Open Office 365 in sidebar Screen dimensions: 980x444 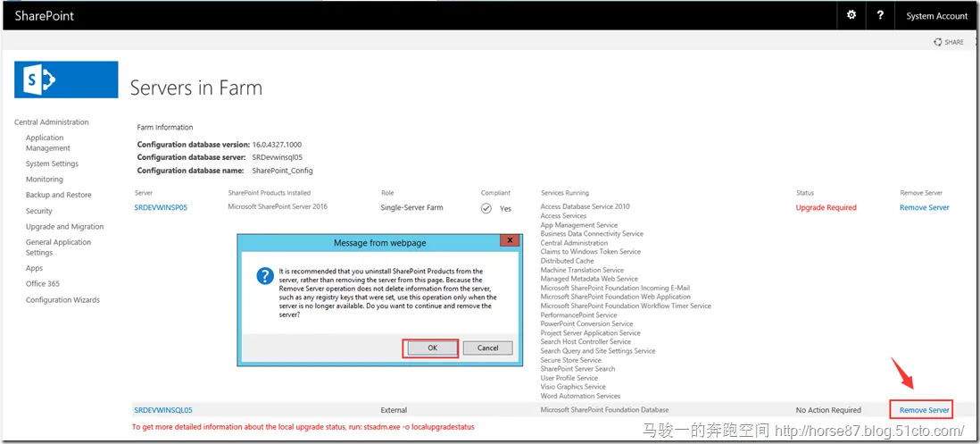click(43, 284)
